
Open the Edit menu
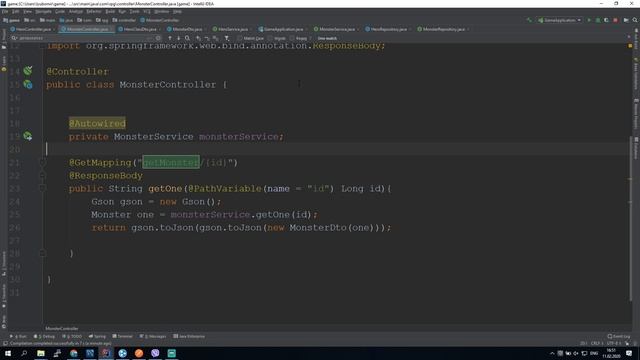pos(16,11)
